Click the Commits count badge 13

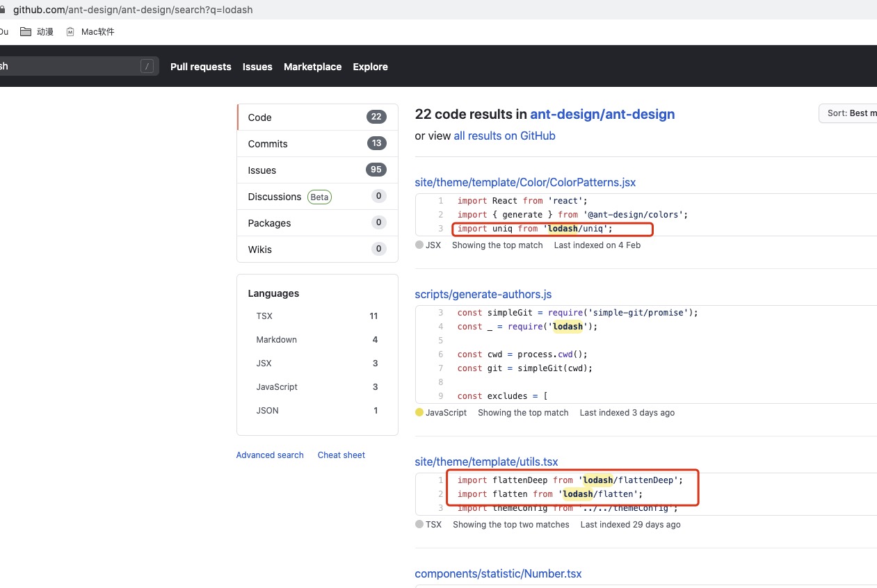point(376,143)
